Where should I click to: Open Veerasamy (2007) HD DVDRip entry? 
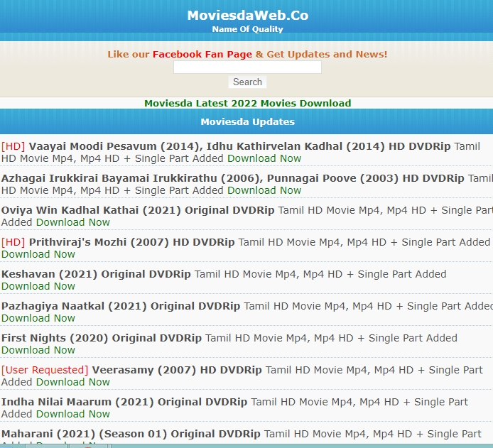pyautogui.click(x=177, y=370)
